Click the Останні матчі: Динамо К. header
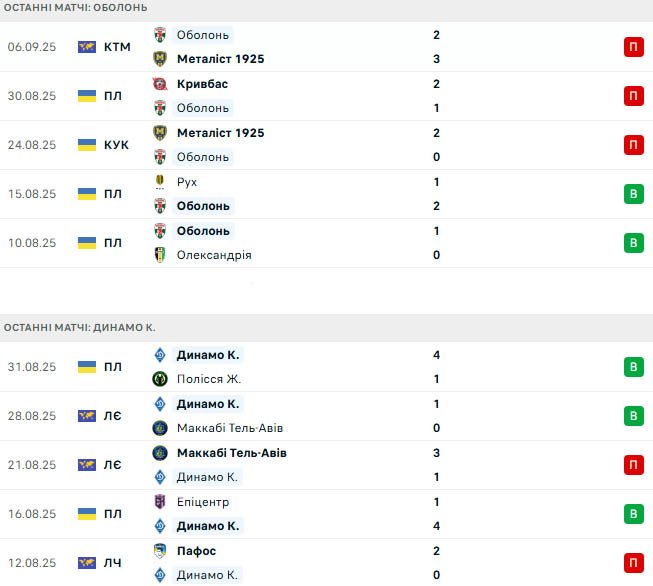This screenshot has height=586, width=653. tap(80, 327)
